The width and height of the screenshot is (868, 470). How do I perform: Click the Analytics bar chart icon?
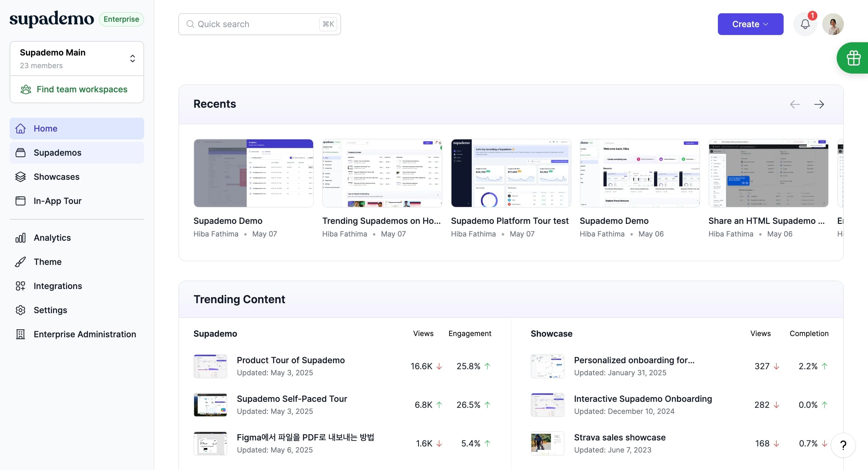pos(20,238)
